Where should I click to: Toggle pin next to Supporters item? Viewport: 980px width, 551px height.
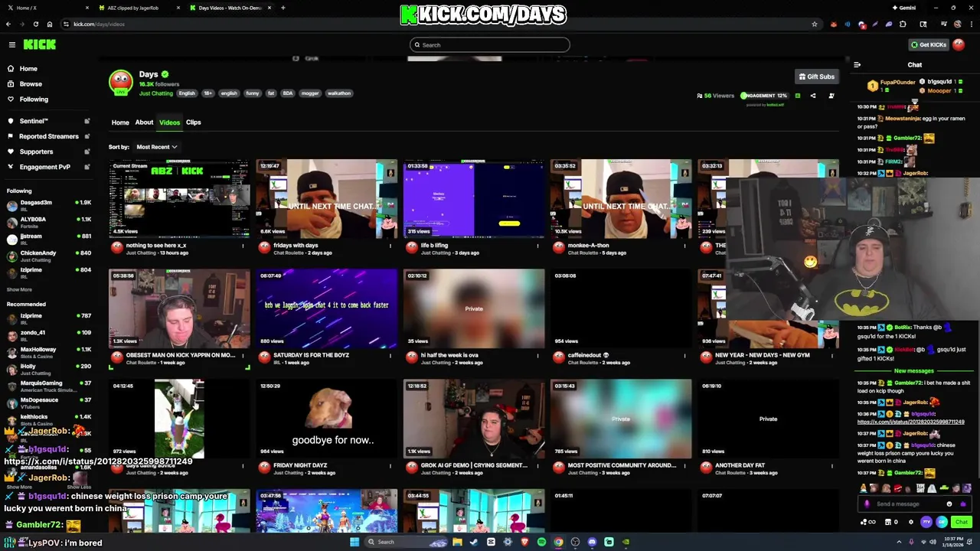87,152
